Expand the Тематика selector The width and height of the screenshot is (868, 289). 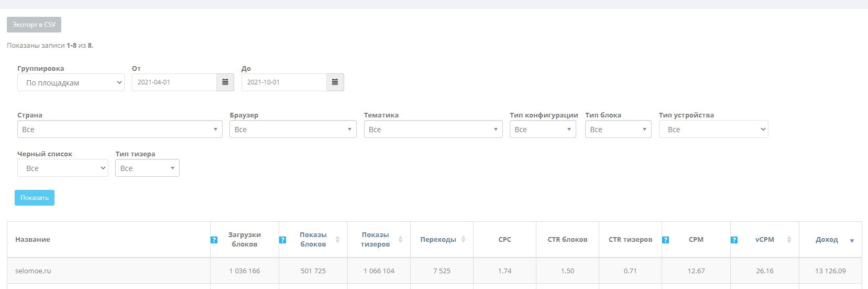(433, 130)
